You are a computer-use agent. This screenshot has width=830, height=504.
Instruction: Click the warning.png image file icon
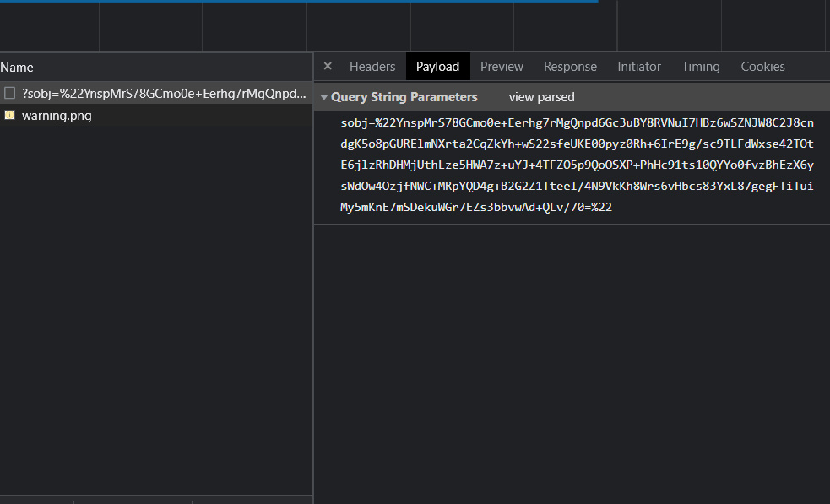(x=9, y=115)
